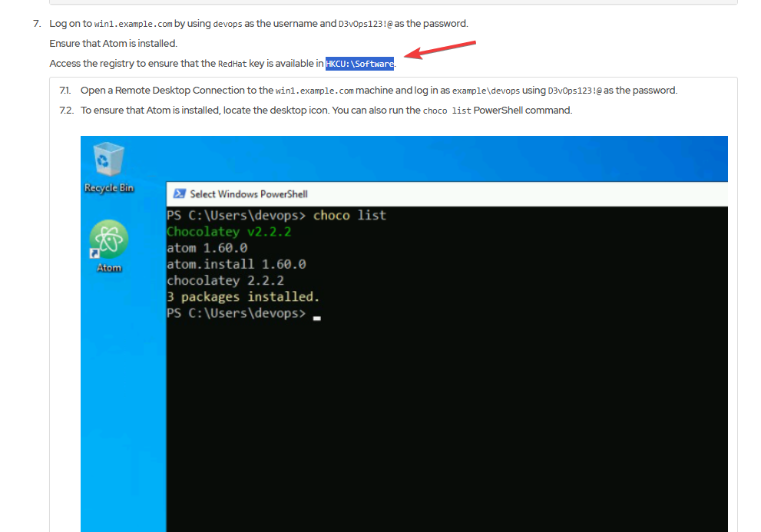Click the typed 'choco list' command in PowerShell
Screen dimensions: 761x532
pos(349,215)
